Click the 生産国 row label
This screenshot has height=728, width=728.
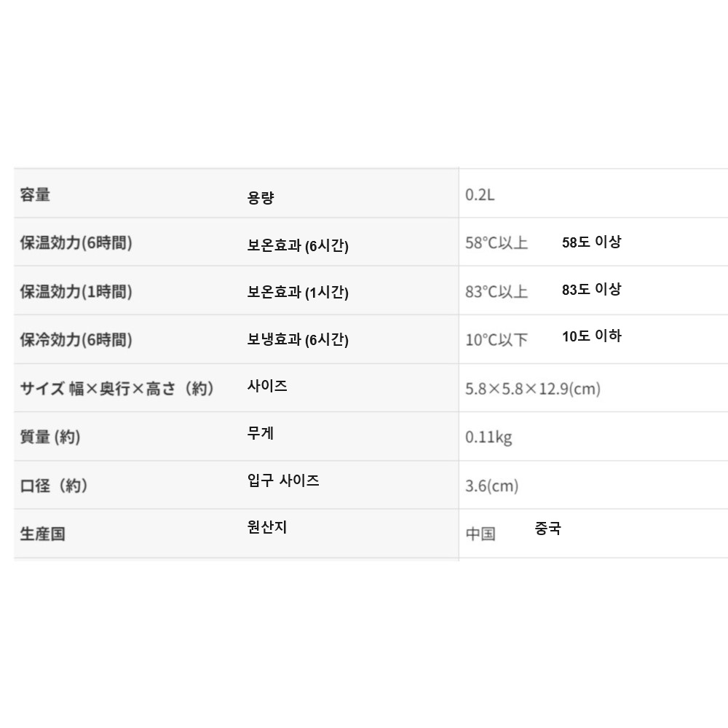pyautogui.click(x=42, y=534)
